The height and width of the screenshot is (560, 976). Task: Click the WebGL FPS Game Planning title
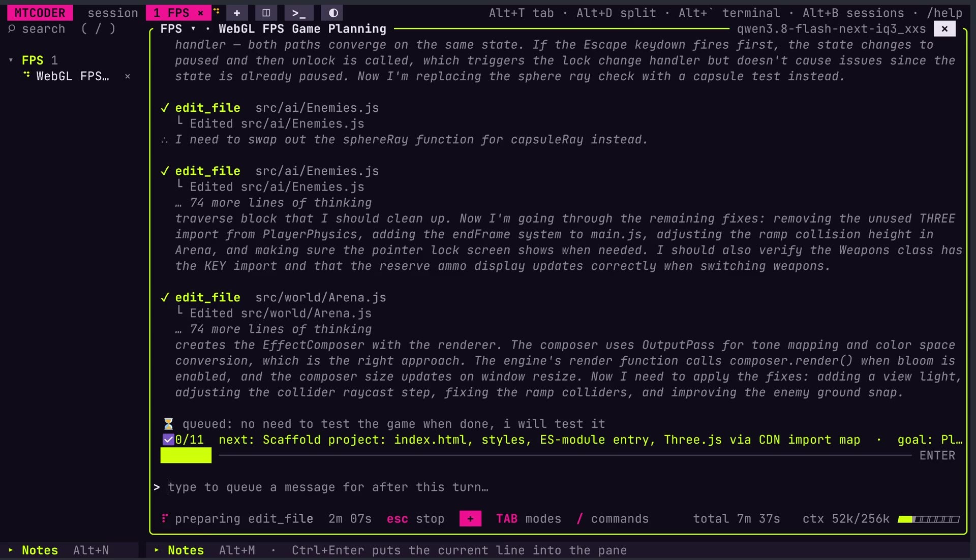302,29
